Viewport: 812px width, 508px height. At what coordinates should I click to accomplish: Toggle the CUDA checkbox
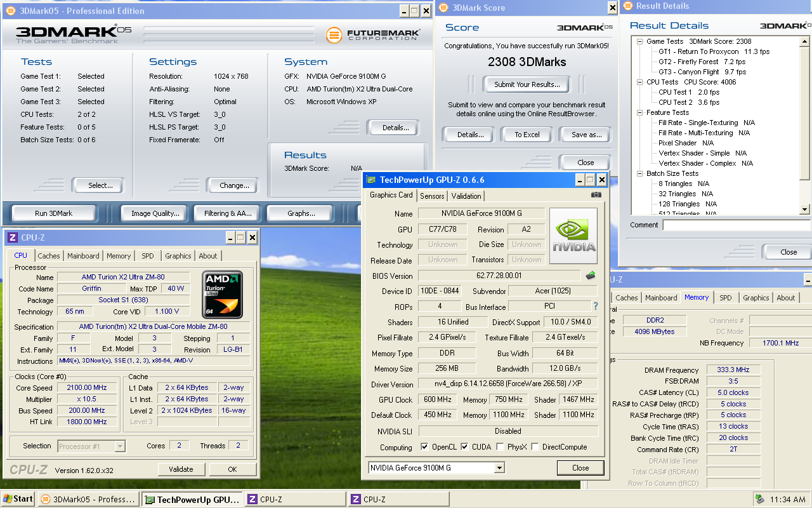click(464, 447)
